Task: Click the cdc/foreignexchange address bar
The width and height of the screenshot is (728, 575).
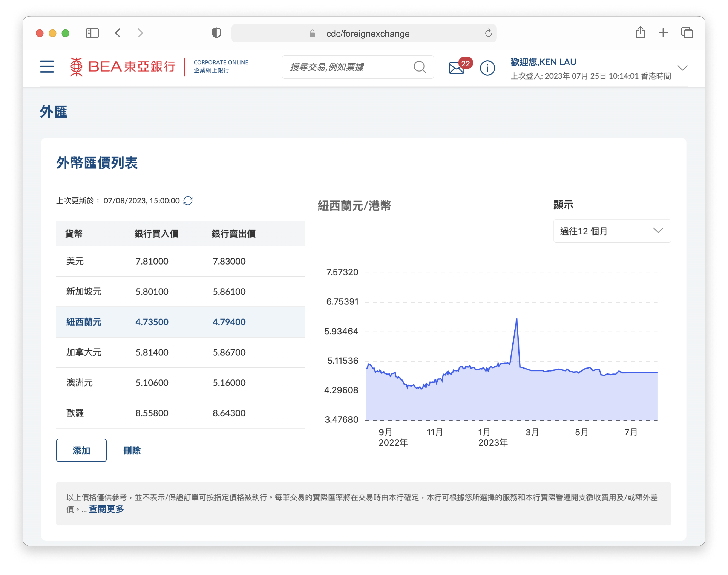Action: [x=364, y=33]
